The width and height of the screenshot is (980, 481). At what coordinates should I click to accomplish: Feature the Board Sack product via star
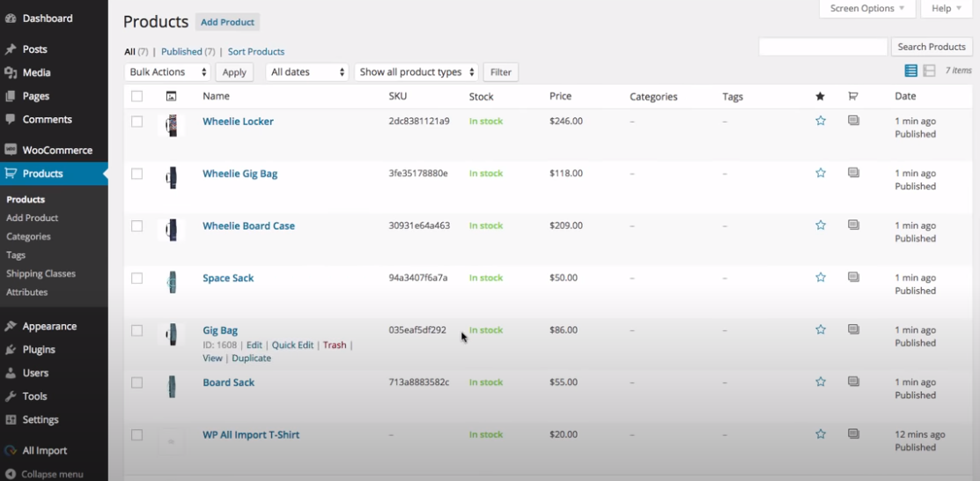(x=821, y=381)
